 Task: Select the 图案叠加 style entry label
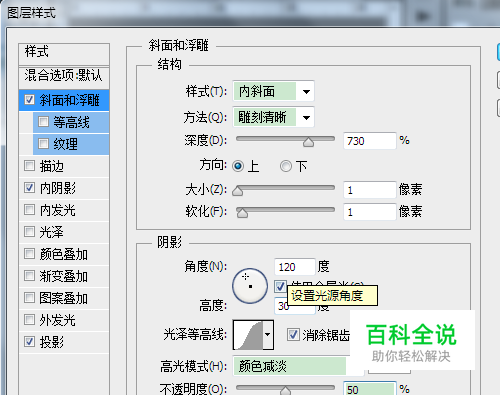click(x=64, y=298)
